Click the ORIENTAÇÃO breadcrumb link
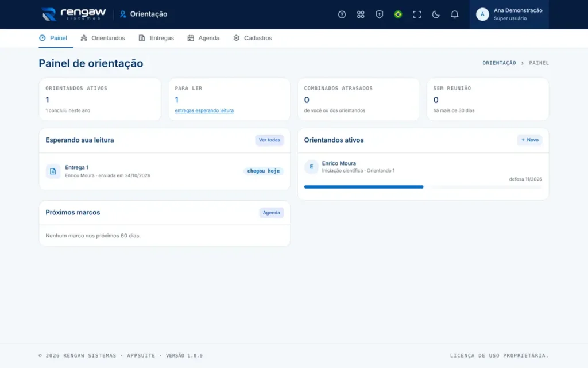This screenshot has width=588, height=368. pyautogui.click(x=499, y=63)
